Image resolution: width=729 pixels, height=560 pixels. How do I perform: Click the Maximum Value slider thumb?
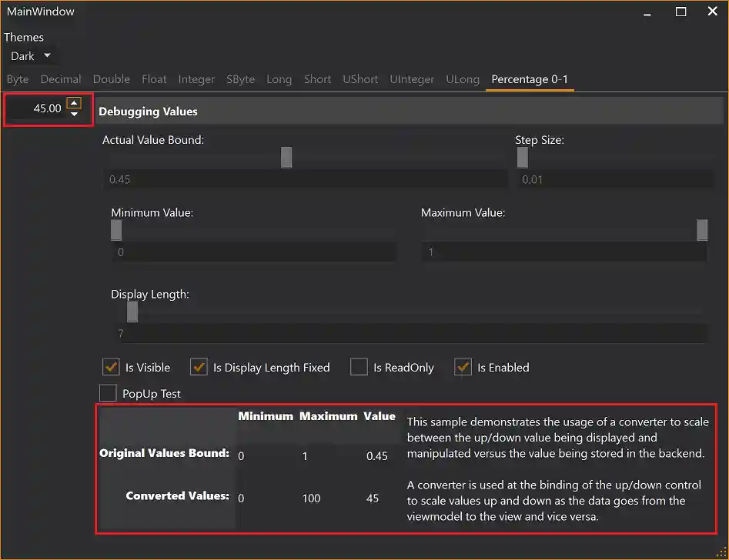coord(701,229)
